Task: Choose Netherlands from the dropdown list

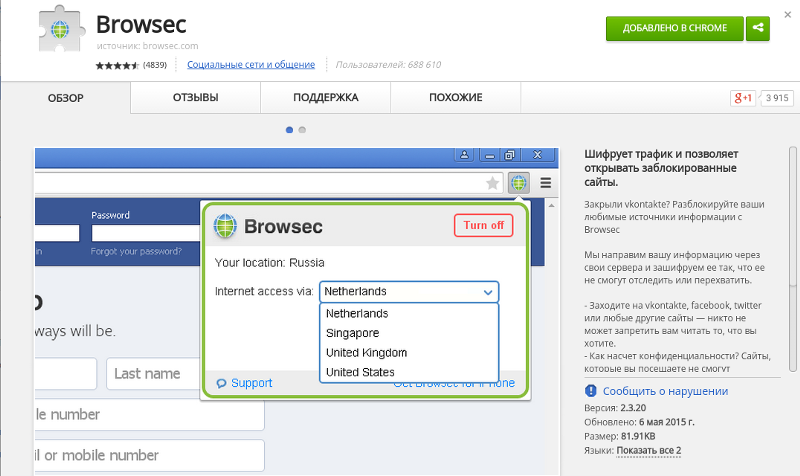Action: [409, 313]
